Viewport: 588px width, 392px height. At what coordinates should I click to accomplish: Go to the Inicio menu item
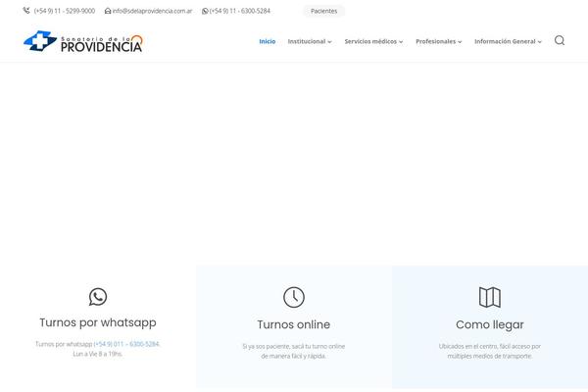[x=268, y=41]
